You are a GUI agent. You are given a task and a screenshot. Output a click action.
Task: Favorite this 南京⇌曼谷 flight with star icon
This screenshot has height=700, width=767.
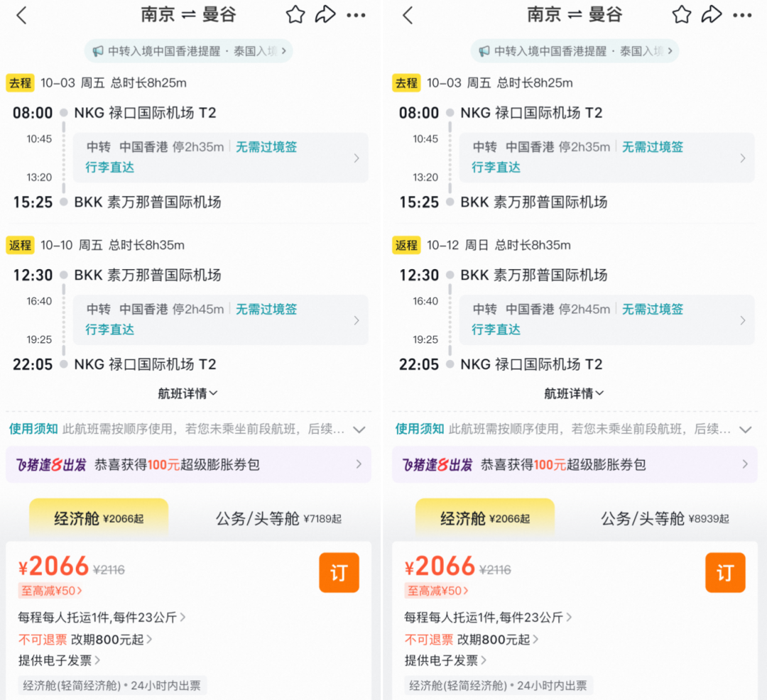pos(295,13)
